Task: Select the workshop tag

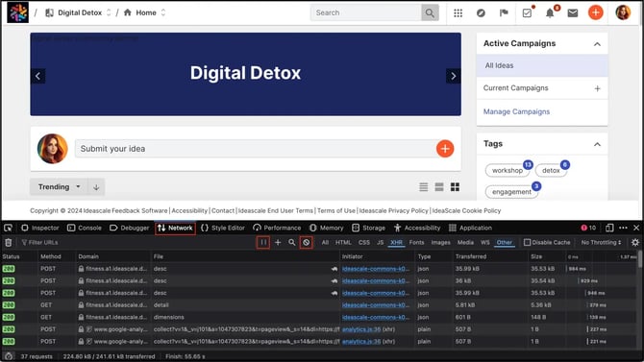Action: tap(508, 170)
